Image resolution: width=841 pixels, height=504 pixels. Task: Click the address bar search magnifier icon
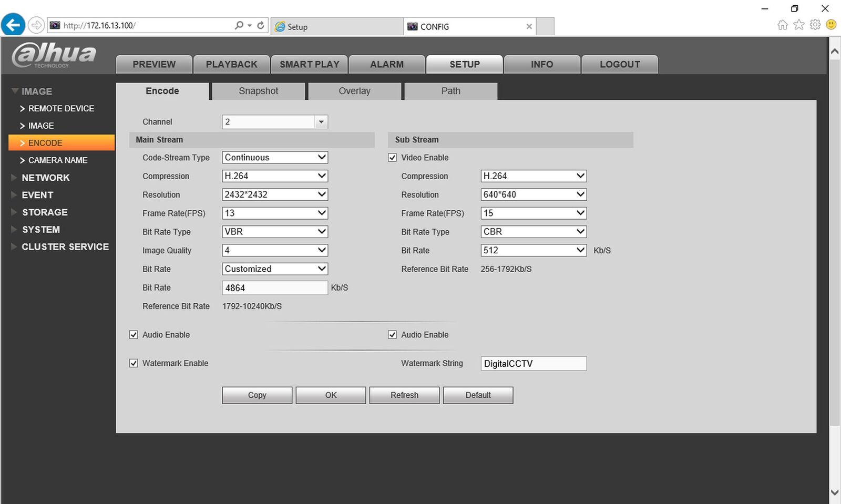239,25
